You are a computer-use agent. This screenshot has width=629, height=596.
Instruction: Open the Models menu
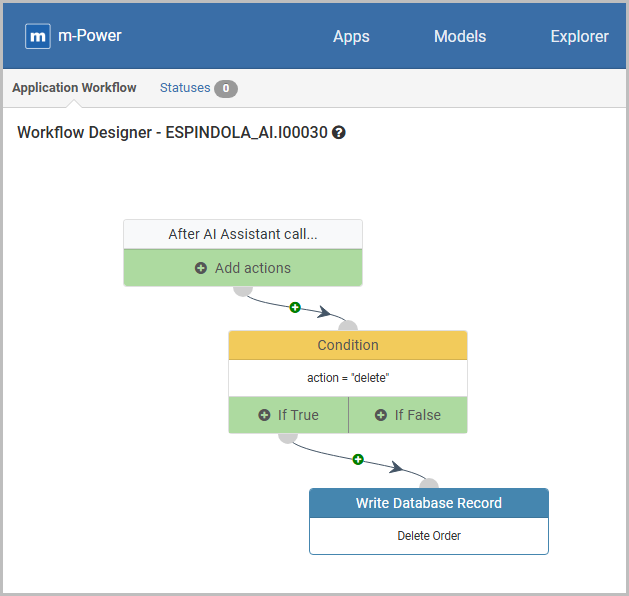point(460,36)
